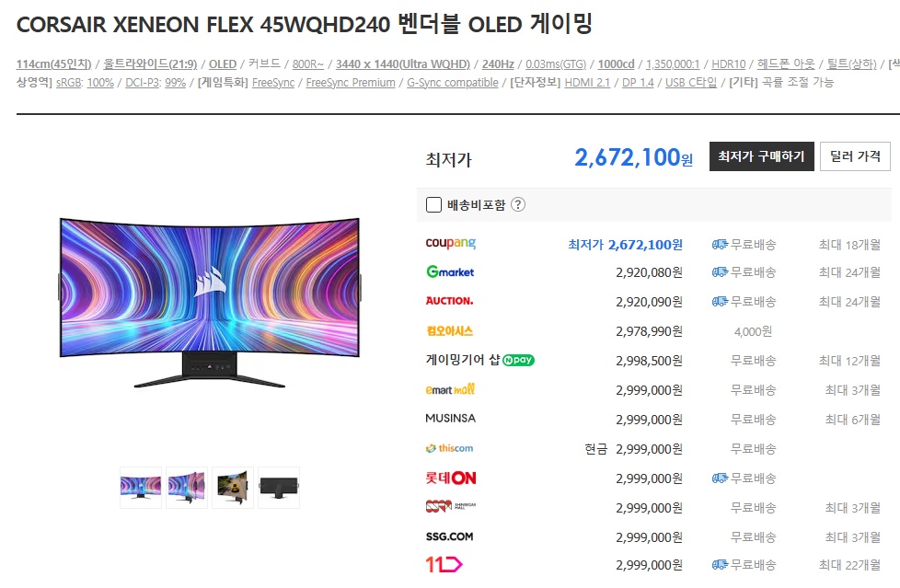Click the thiscom seller logo
The height and width of the screenshot is (588, 900).
(449, 448)
